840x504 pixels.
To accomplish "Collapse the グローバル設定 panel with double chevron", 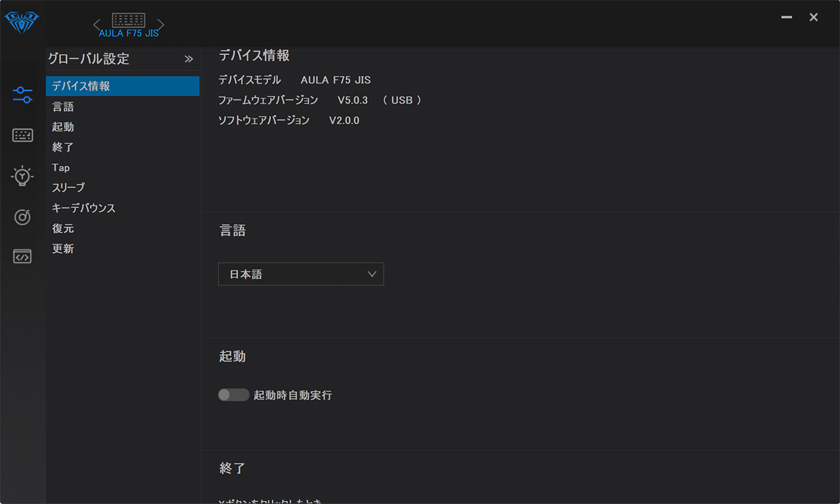I will pos(189,59).
